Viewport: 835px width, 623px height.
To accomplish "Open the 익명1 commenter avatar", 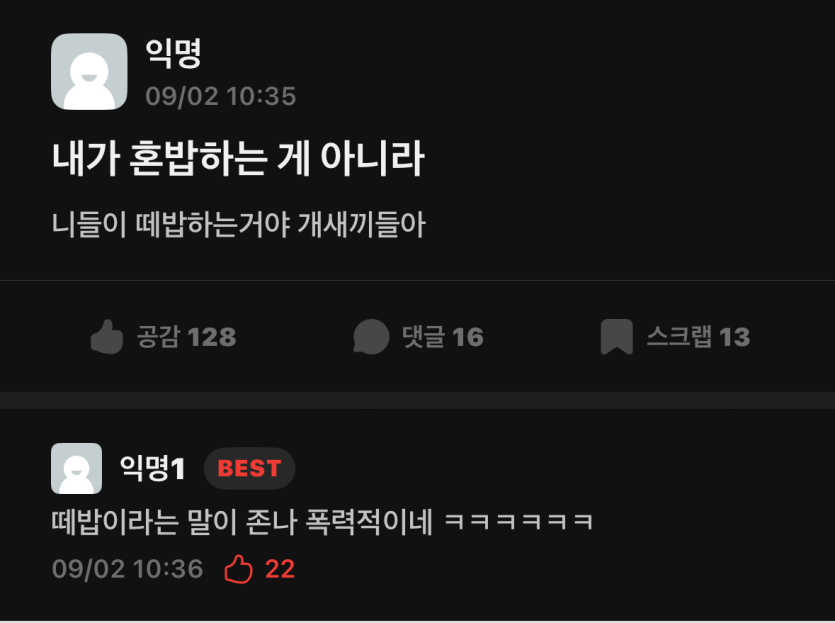I will [77, 469].
